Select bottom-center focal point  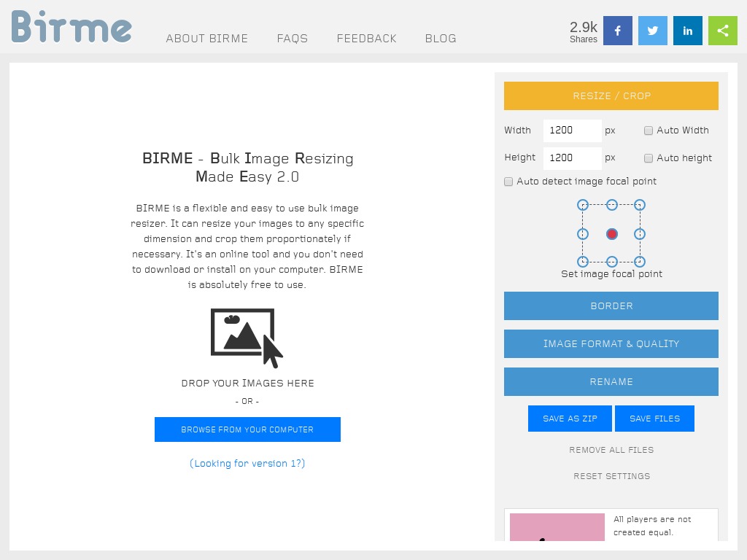coord(612,262)
